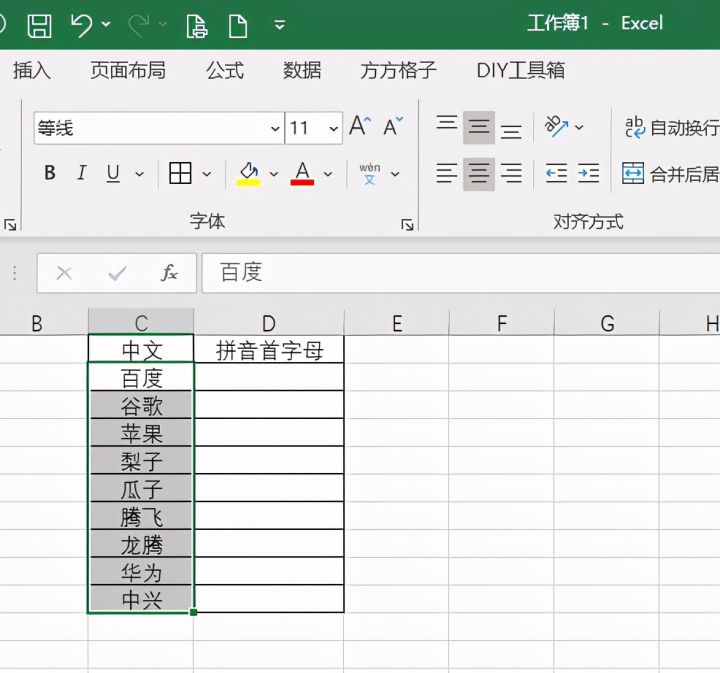This screenshot has height=673, width=720.
Task: Select Align Right icon
Action: [511, 174]
